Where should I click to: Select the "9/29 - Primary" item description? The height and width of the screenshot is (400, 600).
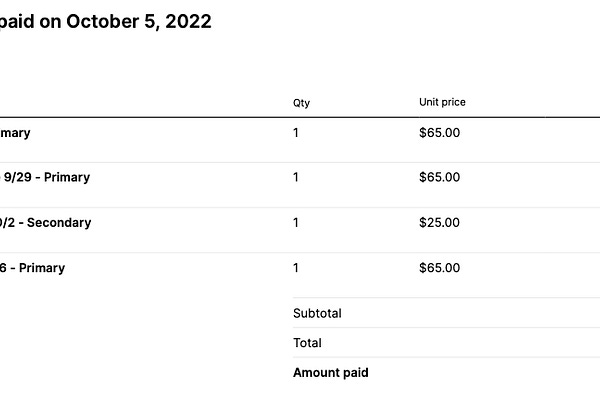coord(47,177)
